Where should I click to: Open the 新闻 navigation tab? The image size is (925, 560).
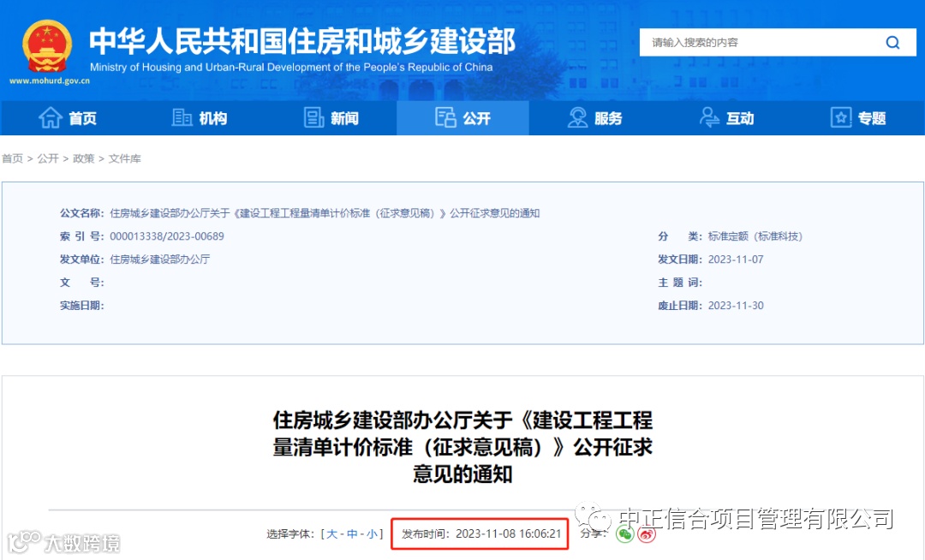click(x=331, y=118)
